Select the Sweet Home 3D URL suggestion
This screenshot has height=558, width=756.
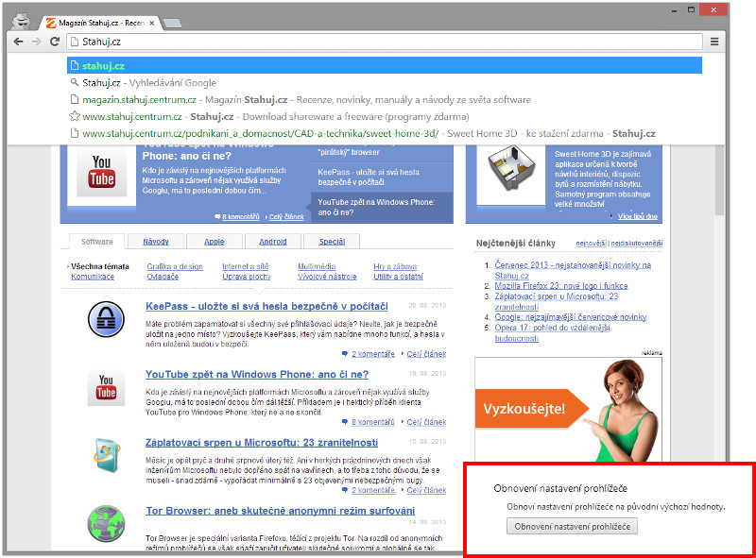(385, 133)
